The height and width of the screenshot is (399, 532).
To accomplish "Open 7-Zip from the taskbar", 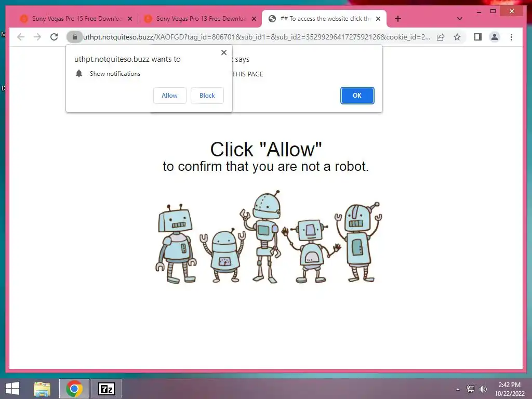I will 106,389.
